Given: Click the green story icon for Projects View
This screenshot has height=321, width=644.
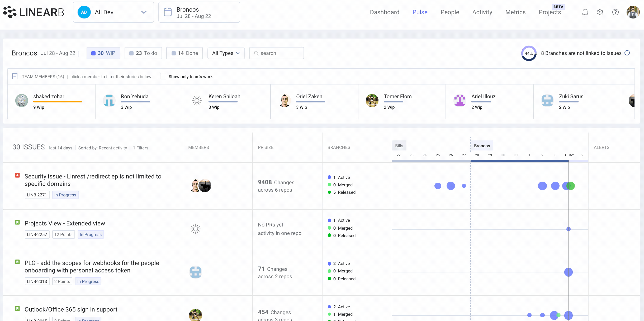Looking at the screenshot, I should tap(17, 222).
